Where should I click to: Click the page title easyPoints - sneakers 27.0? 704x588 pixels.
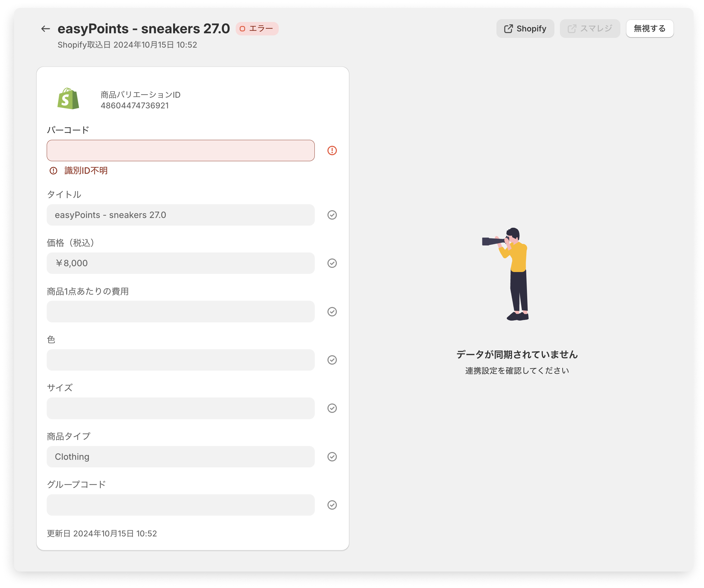point(143,28)
